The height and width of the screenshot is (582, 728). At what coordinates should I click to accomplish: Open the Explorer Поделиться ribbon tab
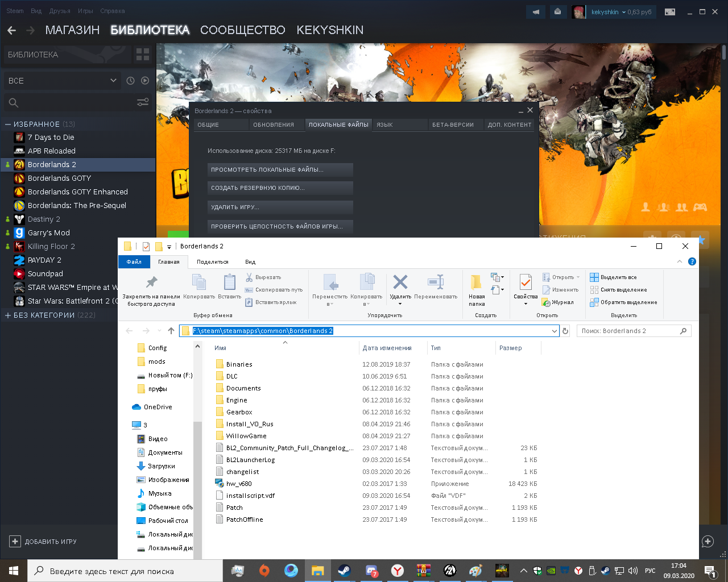click(212, 262)
